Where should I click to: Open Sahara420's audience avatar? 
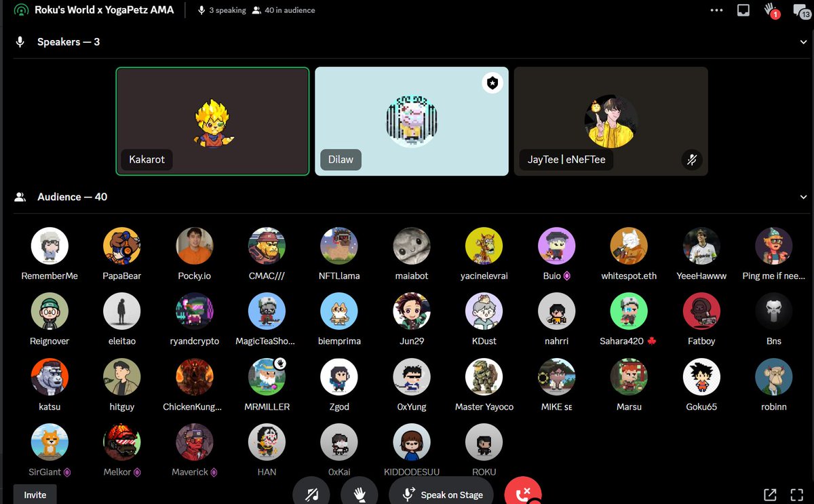629,311
